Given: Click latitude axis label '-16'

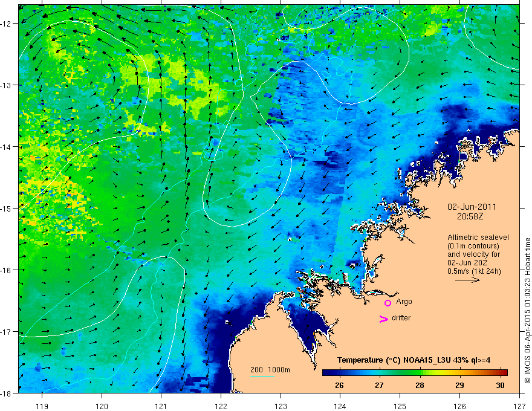Looking at the screenshot, I should [x=6, y=270].
